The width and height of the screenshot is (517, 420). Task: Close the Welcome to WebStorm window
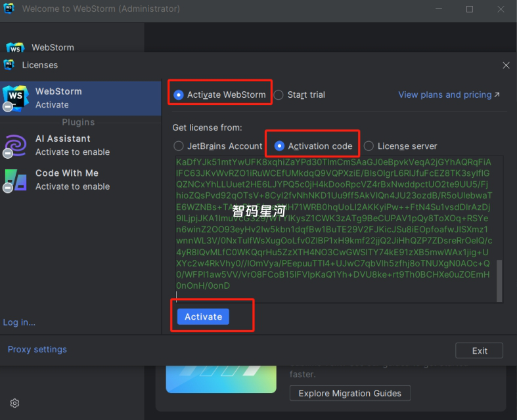(501, 9)
